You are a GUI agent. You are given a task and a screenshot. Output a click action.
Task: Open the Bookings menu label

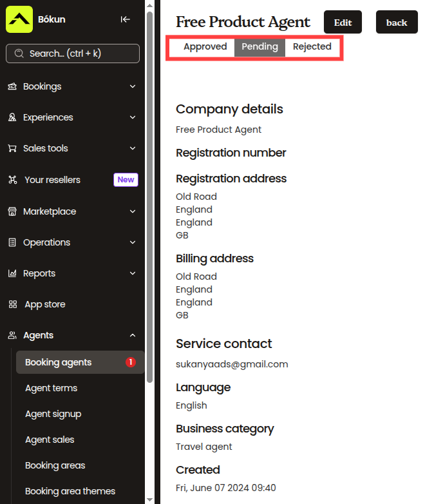point(42,86)
